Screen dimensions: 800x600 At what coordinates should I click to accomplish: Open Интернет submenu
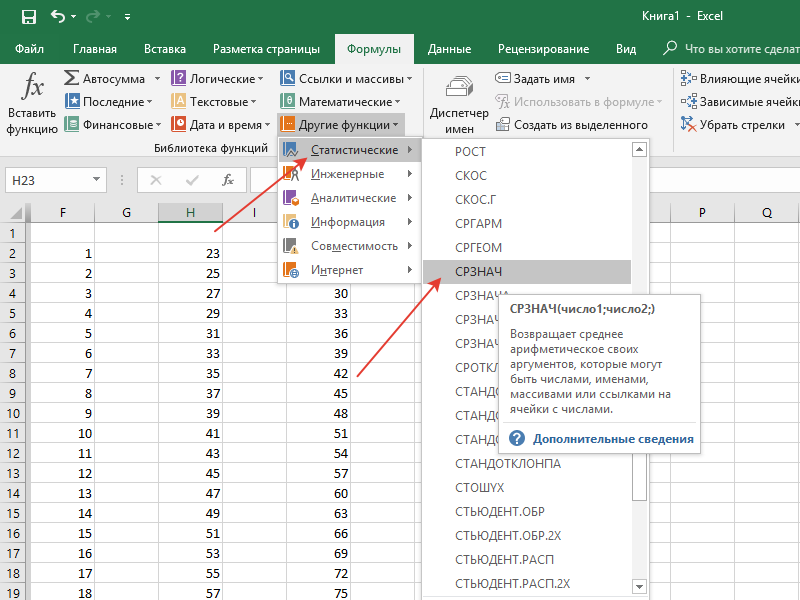[x=349, y=270]
